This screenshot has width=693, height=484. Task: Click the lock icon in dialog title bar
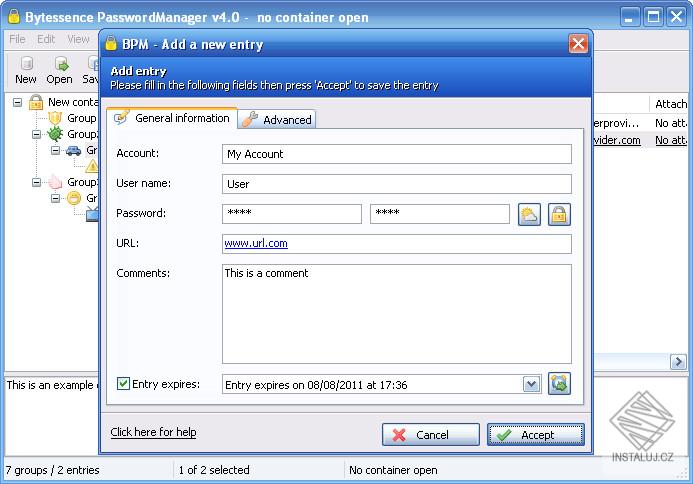(110, 44)
